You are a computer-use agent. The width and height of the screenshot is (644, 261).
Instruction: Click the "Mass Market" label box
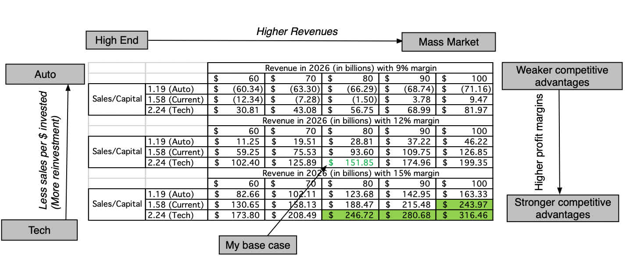(448, 42)
